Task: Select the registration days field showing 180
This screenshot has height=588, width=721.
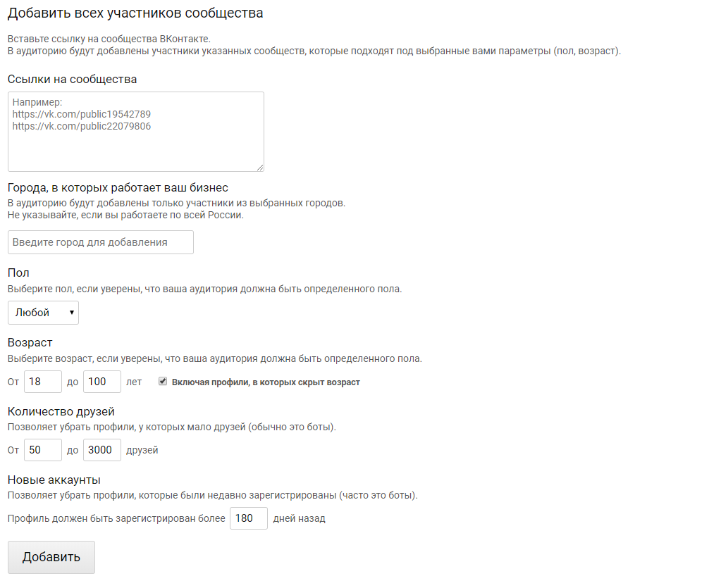Action: click(x=249, y=518)
